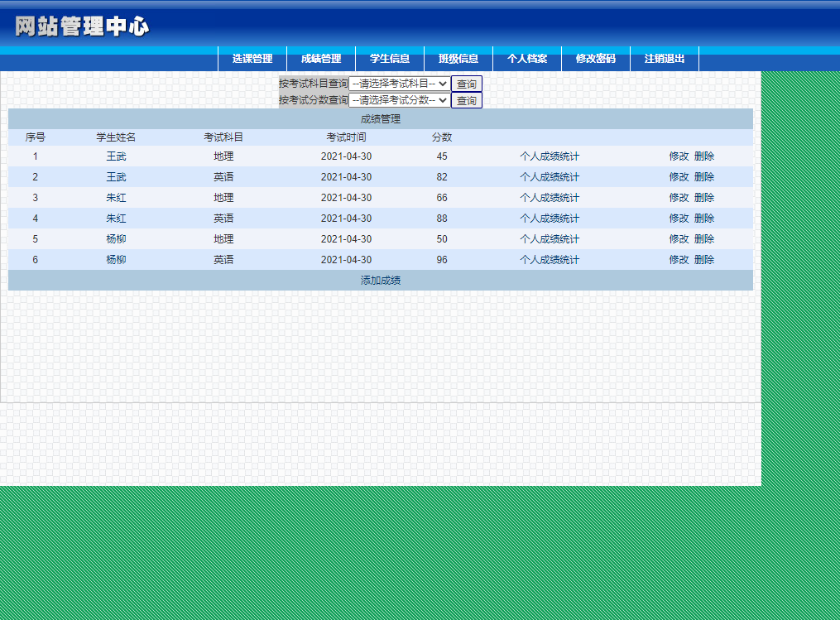Viewport: 840px width, 620px height.
Task: Select the 成绩管理 table title
Action: point(381,119)
